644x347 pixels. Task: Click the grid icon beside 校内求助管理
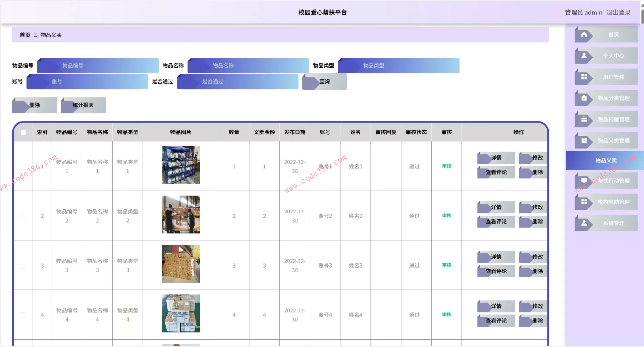coord(584,202)
